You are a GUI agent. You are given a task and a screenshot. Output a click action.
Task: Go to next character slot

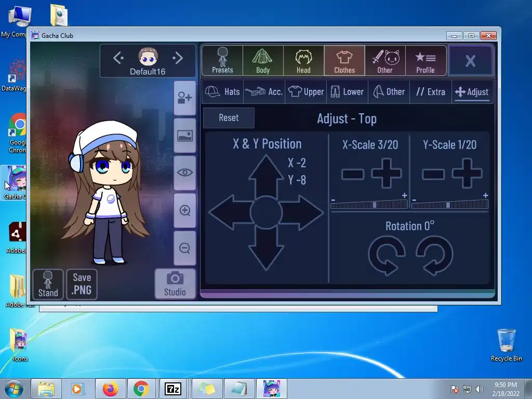pos(178,58)
